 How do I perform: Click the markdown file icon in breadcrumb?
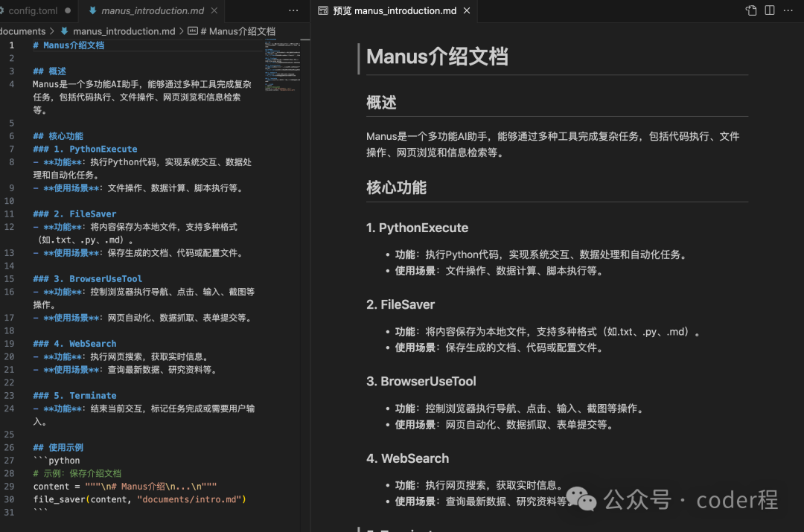65,31
